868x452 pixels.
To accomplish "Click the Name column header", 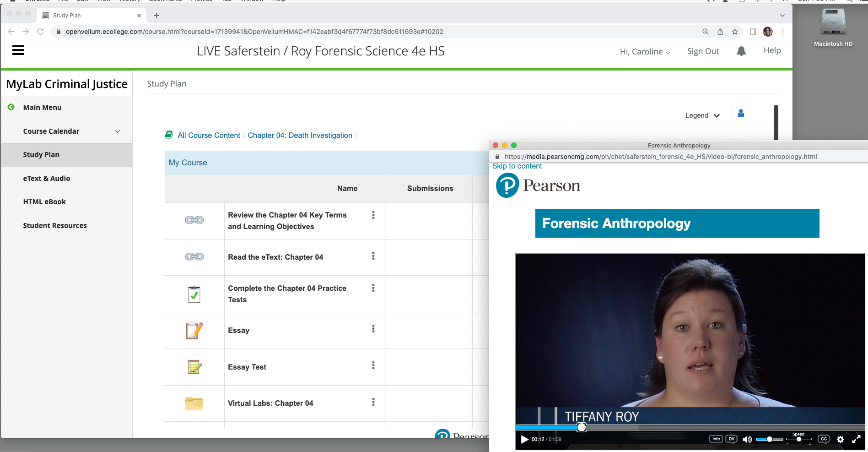I will coord(347,188).
